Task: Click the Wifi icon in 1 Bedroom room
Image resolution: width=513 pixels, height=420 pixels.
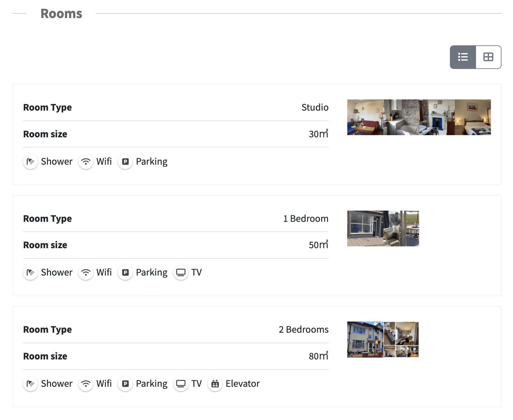Action: pos(86,272)
